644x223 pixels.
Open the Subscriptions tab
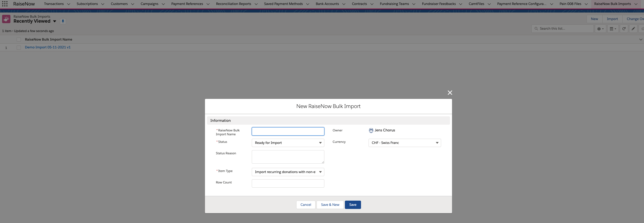coord(87,4)
